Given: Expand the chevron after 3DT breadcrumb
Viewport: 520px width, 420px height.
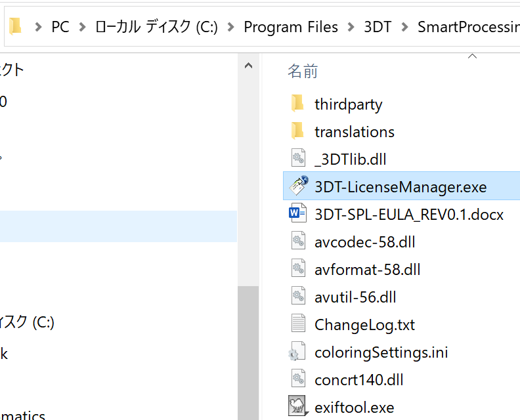Looking at the screenshot, I should (404, 27).
